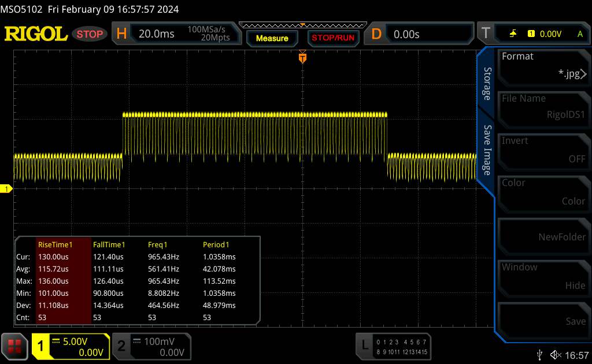Toggle channel 1 at 5.00V

(x=71, y=346)
